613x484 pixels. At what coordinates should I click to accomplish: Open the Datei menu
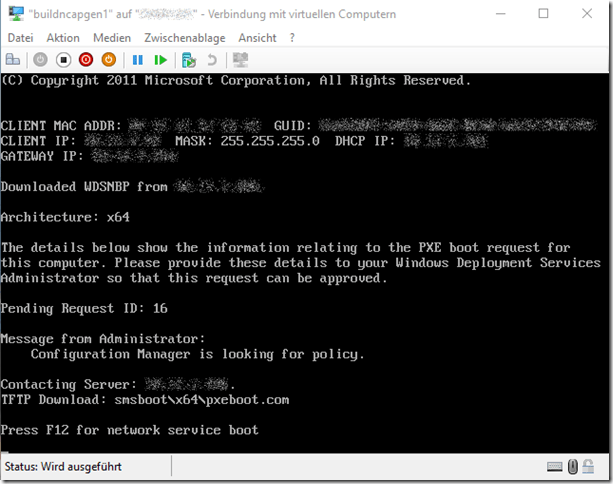(x=19, y=37)
